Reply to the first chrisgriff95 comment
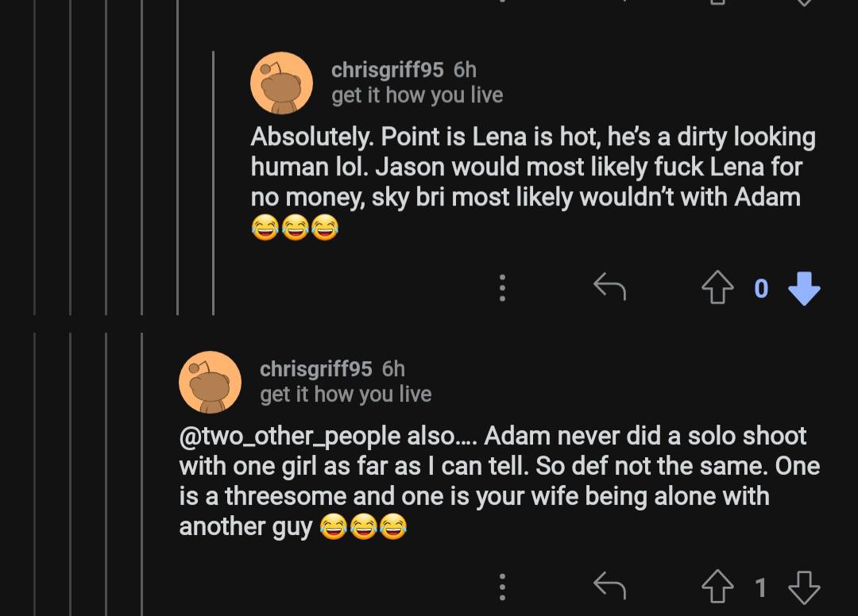The height and width of the screenshot is (616, 858). coord(610,287)
